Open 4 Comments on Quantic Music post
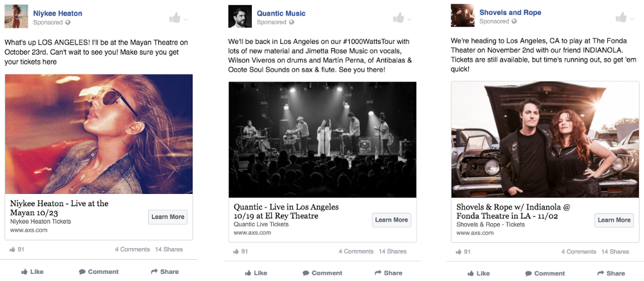644x281 pixels. (x=356, y=251)
